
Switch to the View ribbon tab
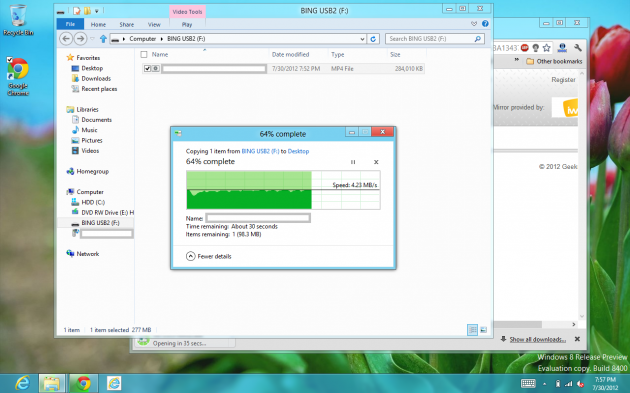154,25
